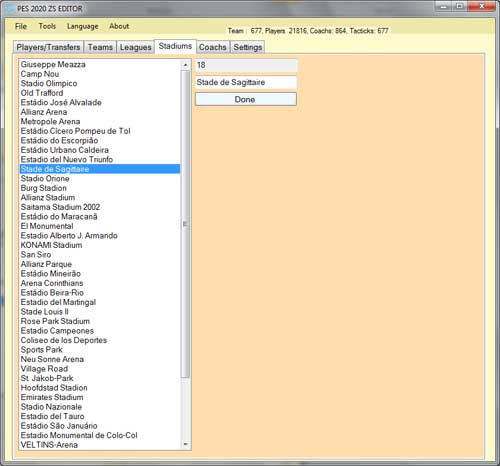Open the File menu
The height and width of the screenshot is (466, 500).
pyautogui.click(x=21, y=26)
